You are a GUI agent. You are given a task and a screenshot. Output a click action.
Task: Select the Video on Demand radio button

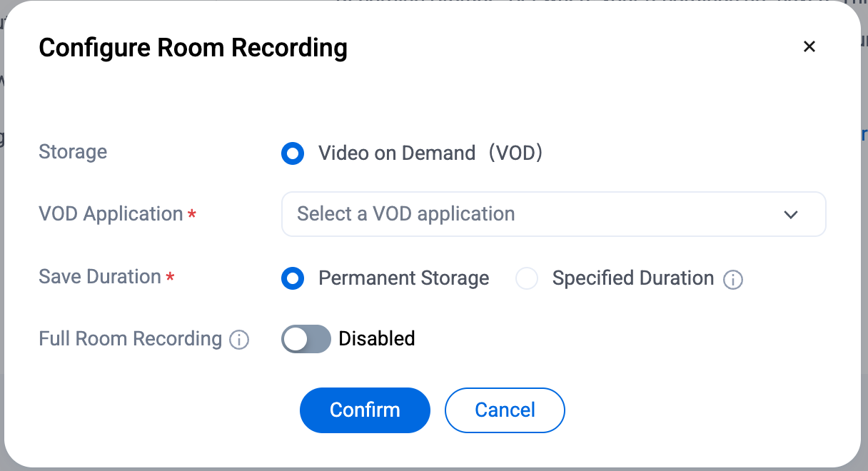click(x=293, y=153)
